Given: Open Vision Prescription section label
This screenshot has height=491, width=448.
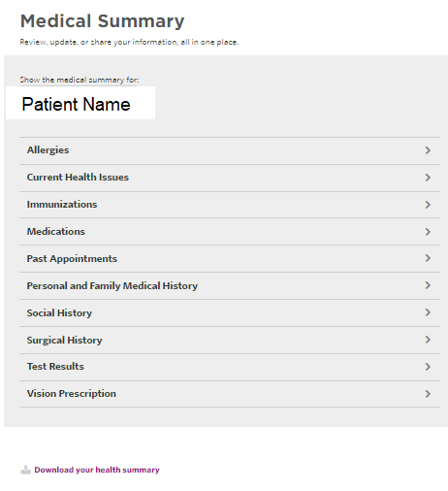Looking at the screenshot, I should (x=71, y=394).
